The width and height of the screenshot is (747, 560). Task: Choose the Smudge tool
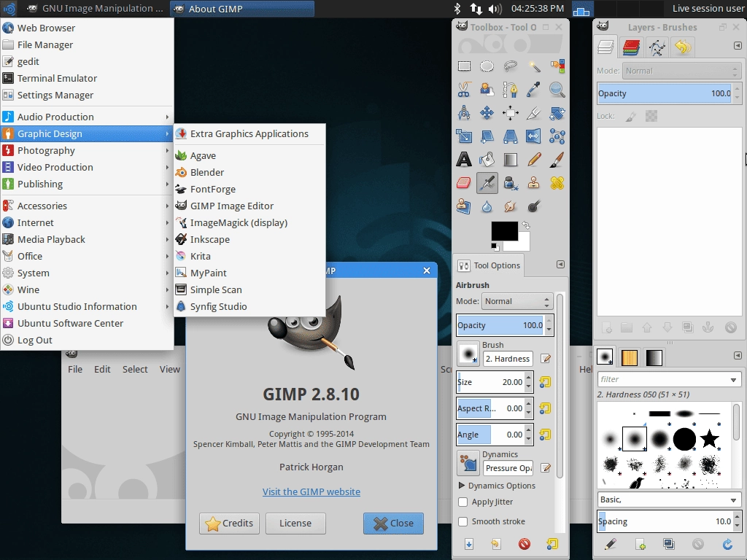point(510,206)
